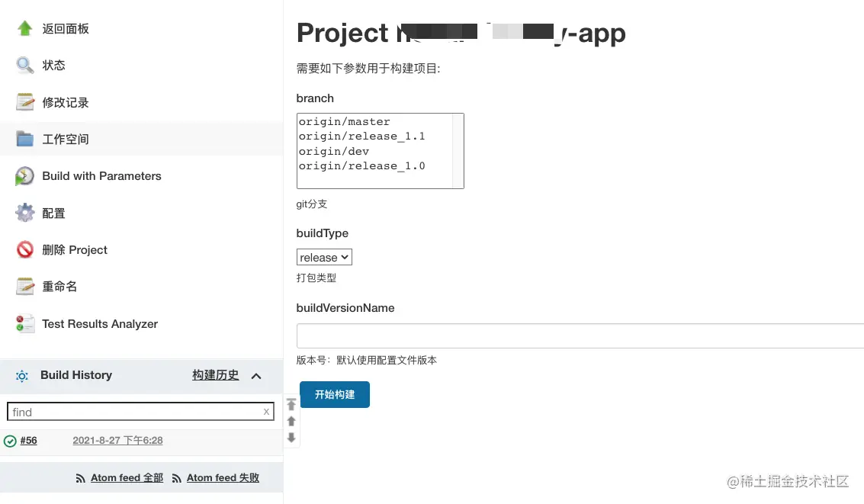Click the Build History sun icon
This screenshot has width=864, height=504.
pyautogui.click(x=22, y=376)
